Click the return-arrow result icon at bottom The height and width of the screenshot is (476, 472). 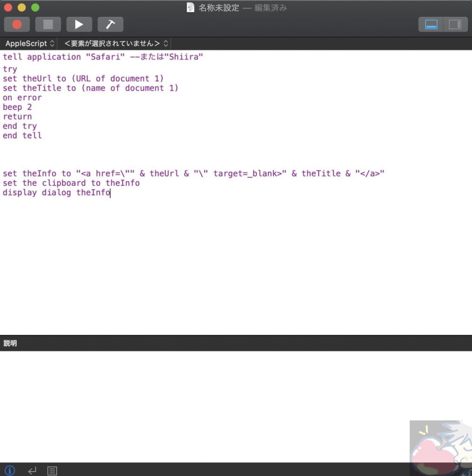(32, 470)
